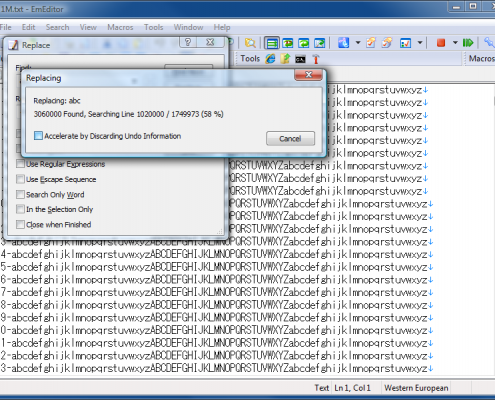Check the Search Only Word box

[20, 195]
